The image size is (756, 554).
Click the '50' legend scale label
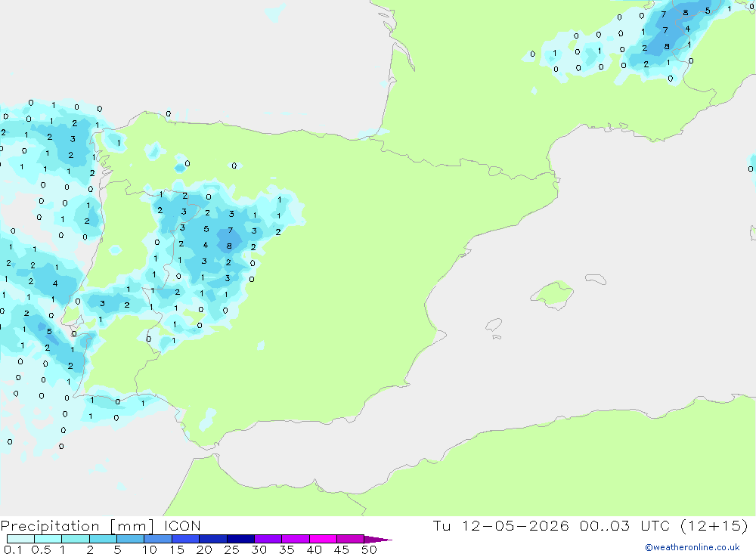click(x=369, y=549)
